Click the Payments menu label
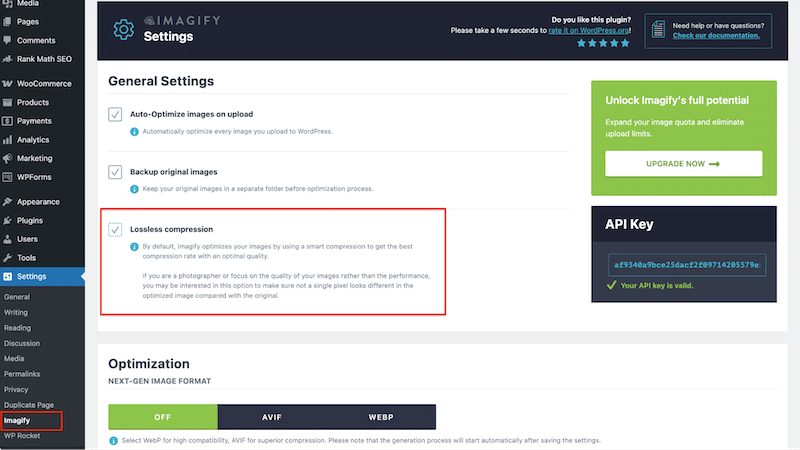 [34, 121]
